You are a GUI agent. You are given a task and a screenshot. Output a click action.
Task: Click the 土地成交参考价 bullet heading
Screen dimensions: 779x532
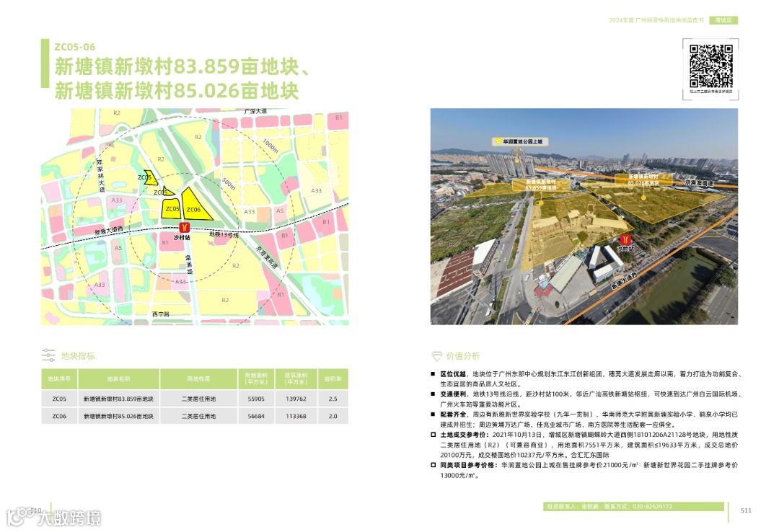462,435
